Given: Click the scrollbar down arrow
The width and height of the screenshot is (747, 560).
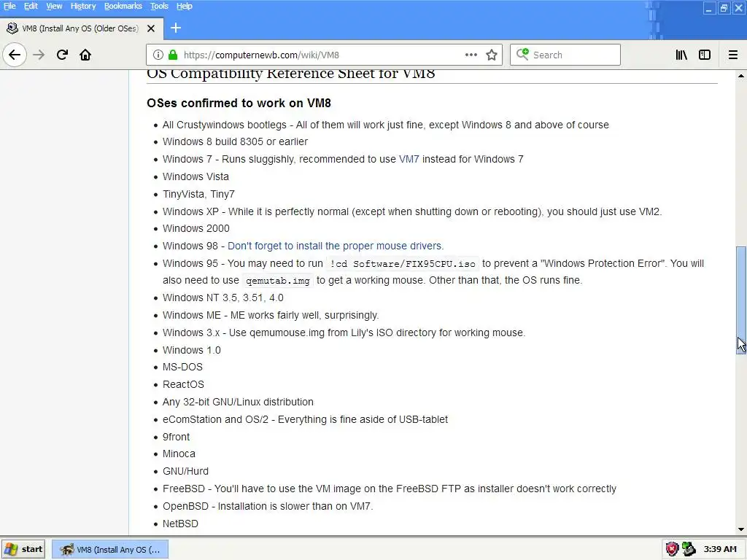Looking at the screenshot, I should tap(741, 529).
